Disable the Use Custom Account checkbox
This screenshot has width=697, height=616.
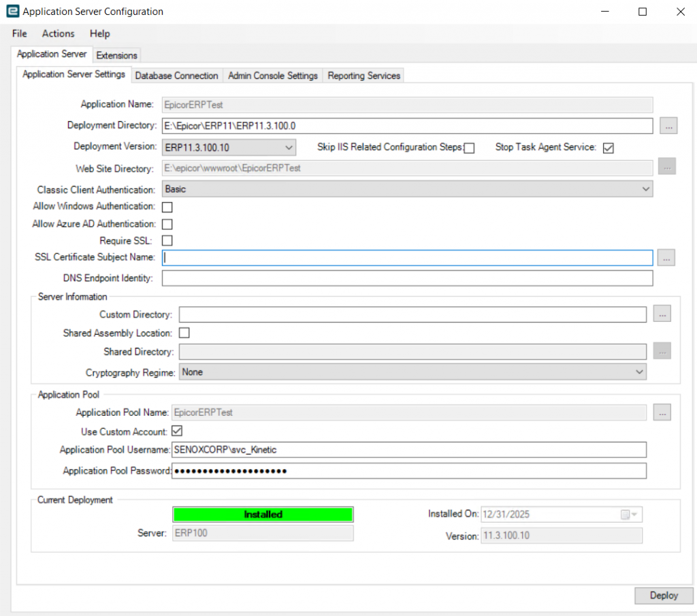click(177, 431)
